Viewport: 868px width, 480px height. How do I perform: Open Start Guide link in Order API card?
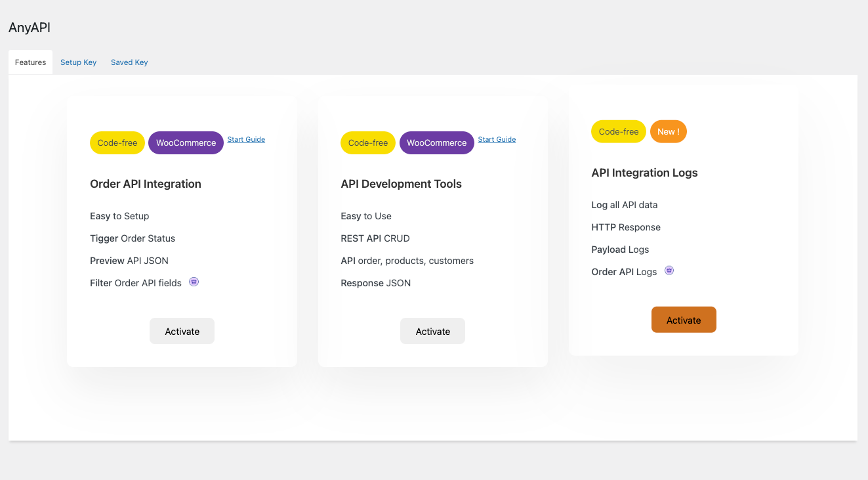[x=246, y=139]
